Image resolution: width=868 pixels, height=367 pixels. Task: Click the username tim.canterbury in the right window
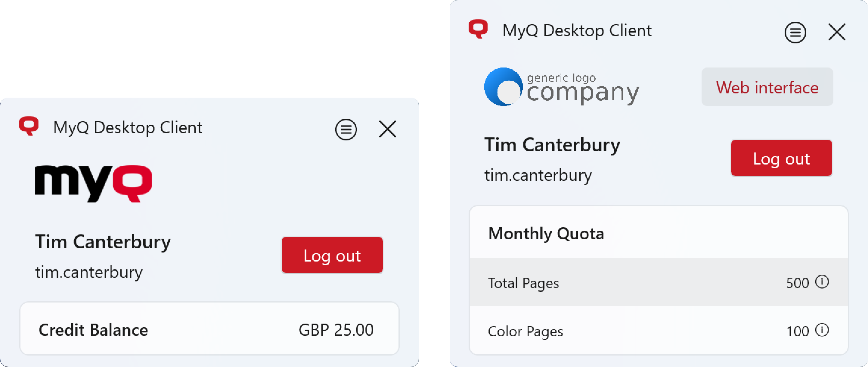coord(538,175)
